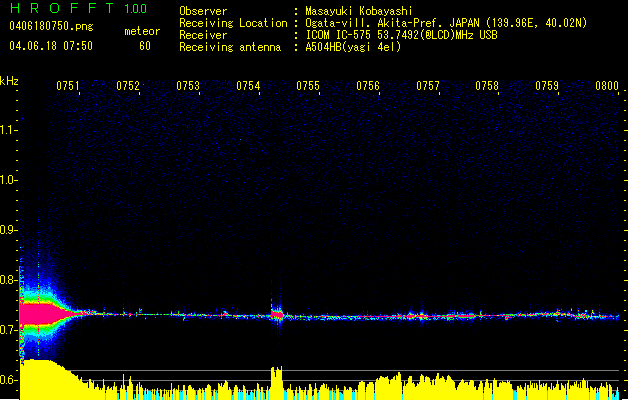
Task: Select antenna value A504HB(yagi 4el)
Action: 353,47
